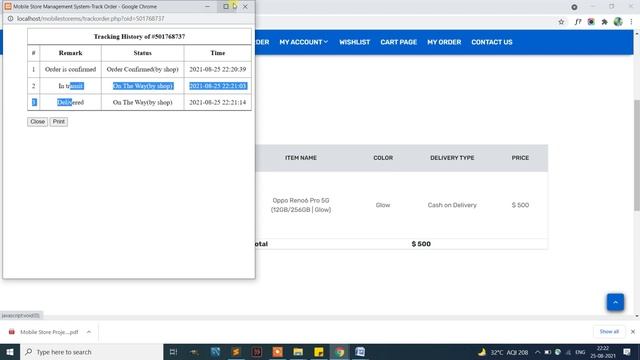Viewport: 640px width, 360px height.
Task: Open the Word document app in the taskbar
Action: pyautogui.click(x=360, y=352)
